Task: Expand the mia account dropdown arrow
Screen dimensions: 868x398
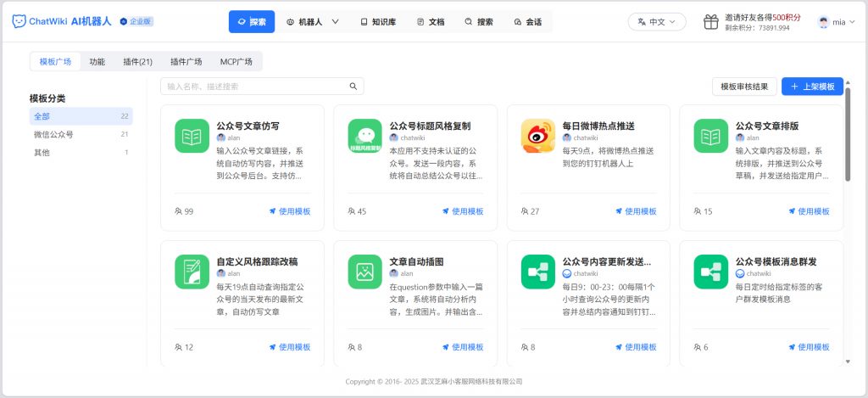Action: click(x=852, y=22)
